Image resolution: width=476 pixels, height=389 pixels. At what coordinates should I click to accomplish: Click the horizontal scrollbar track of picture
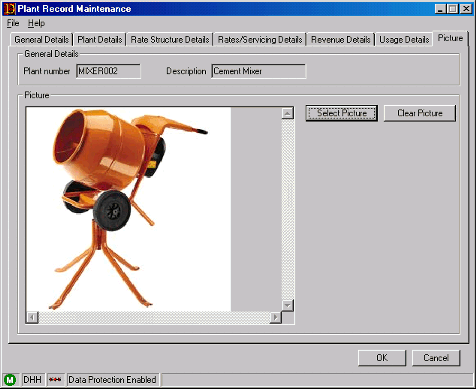pyautogui.click(x=154, y=317)
